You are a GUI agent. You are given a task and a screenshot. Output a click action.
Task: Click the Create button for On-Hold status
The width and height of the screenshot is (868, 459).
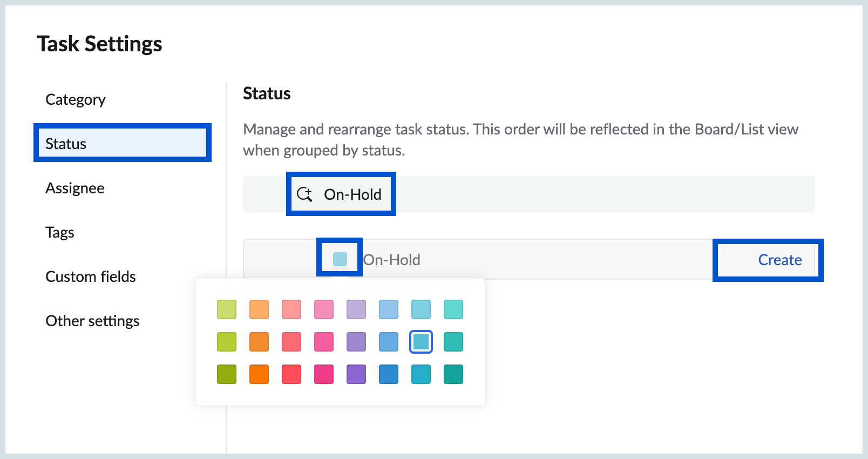779,260
